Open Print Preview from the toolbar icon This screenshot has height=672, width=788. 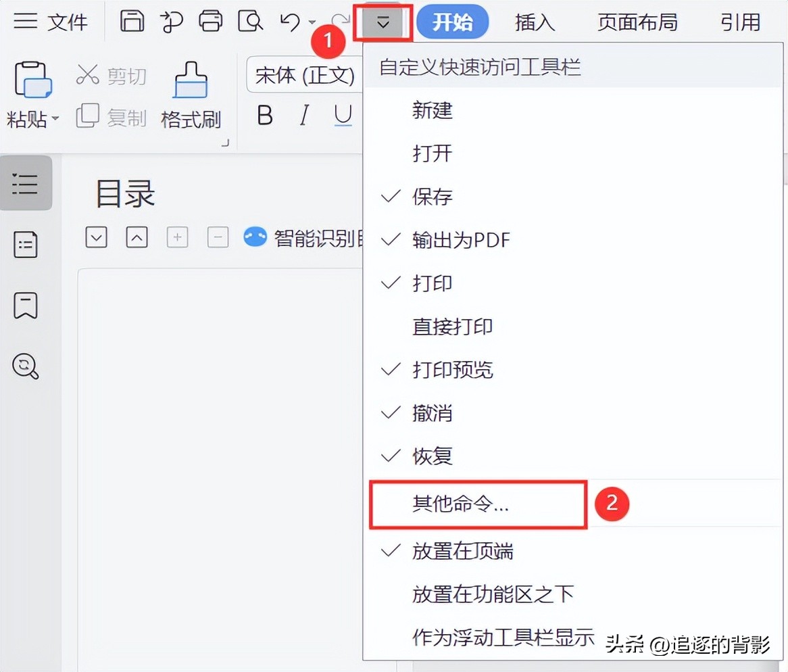pos(250,22)
